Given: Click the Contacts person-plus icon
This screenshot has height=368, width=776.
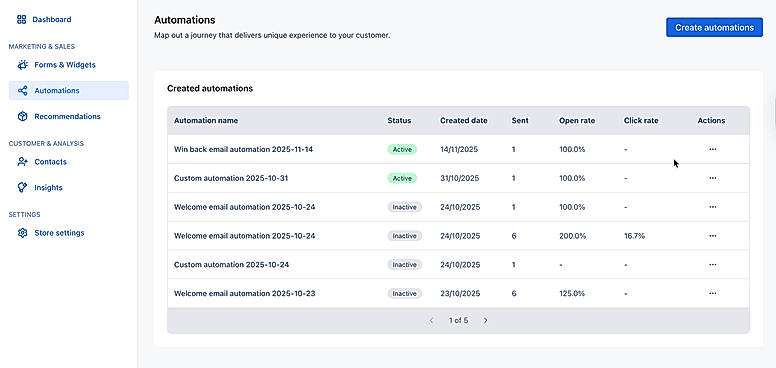Looking at the screenshot, I should (x=23, y=162).
